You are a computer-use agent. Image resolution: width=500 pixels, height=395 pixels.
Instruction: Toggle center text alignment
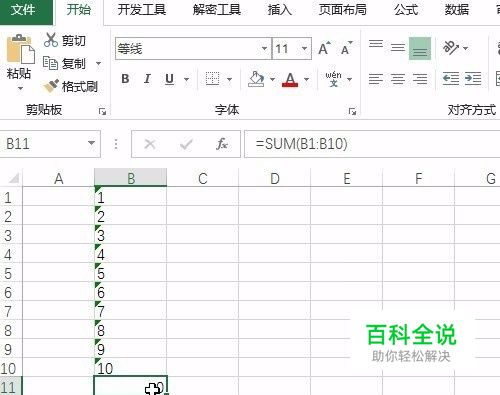(x=398, y=79)
